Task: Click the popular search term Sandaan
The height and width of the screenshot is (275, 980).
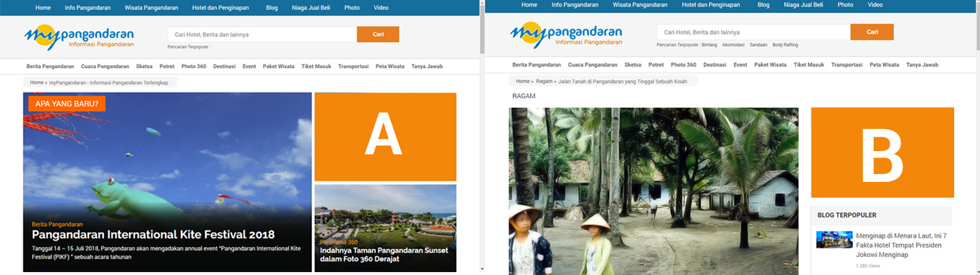Action: point(758,45)
